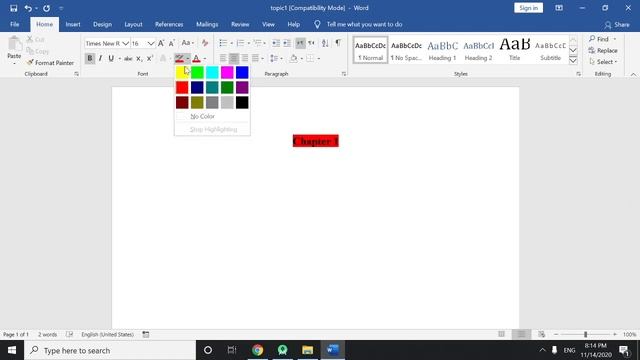Toggle Superscript formatting

point(150,59)
